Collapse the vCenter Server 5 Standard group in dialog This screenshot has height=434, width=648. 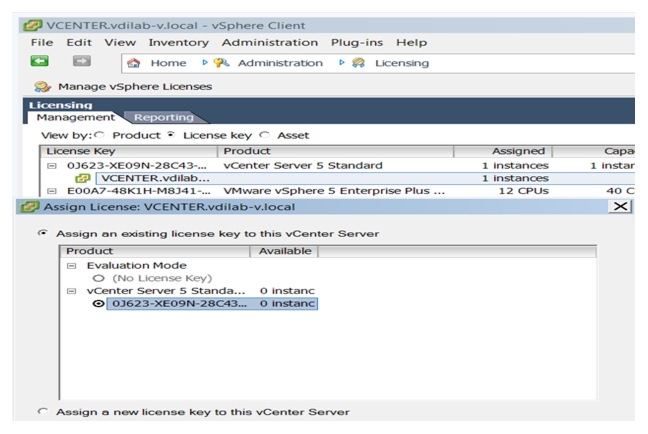point(71,291)
